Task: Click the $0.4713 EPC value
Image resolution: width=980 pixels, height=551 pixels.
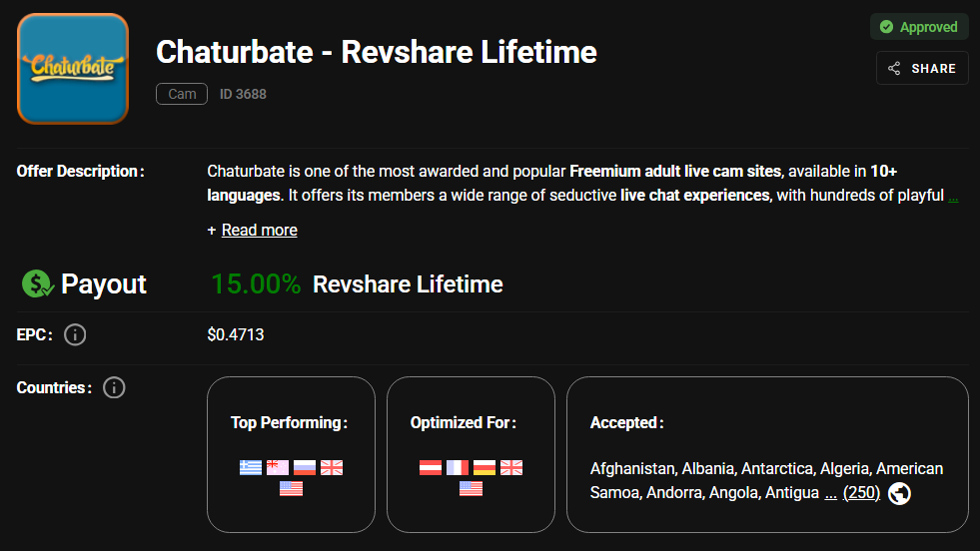Action: pos(236,334)
